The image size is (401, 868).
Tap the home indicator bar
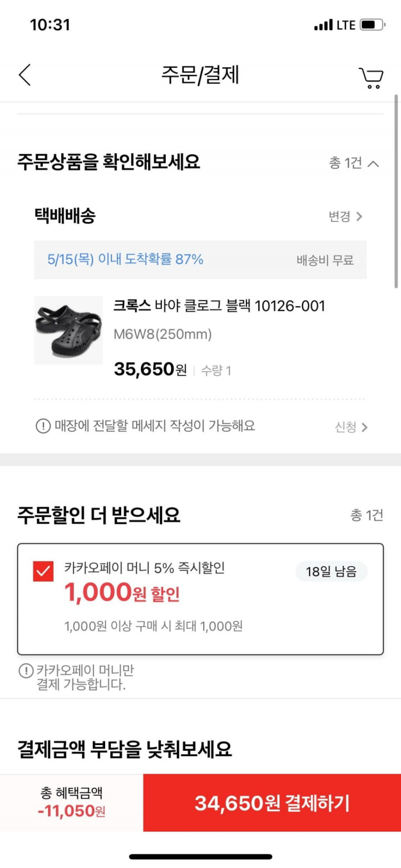[200, 856]
